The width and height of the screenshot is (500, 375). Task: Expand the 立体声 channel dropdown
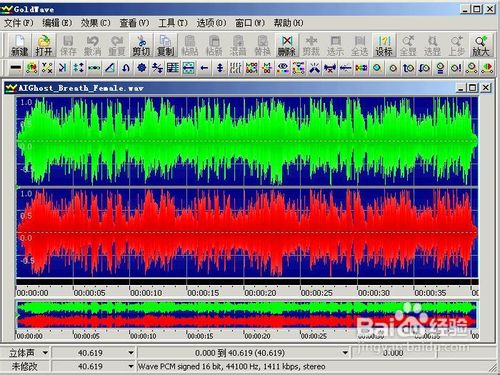pyautogui.click(x=45, y=353)
